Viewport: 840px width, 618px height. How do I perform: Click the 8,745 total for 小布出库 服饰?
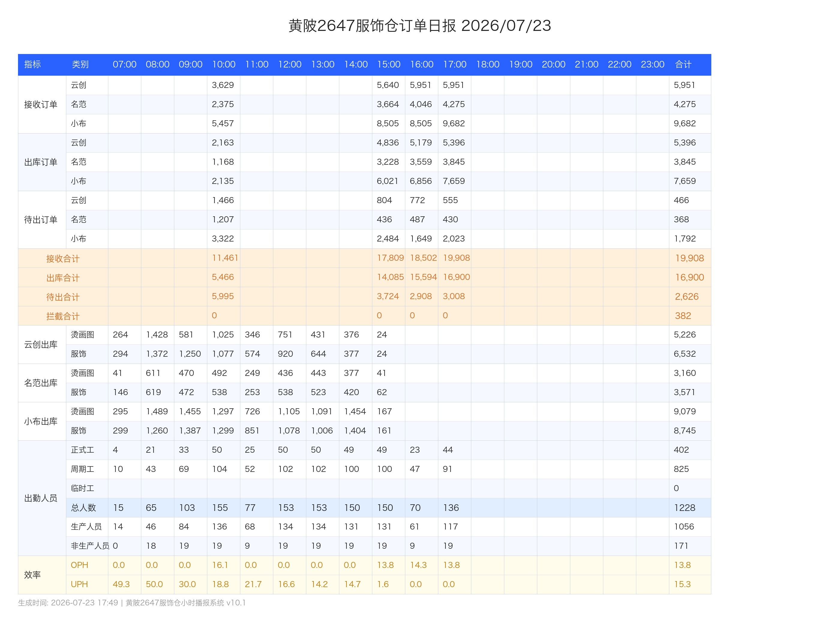685,430
